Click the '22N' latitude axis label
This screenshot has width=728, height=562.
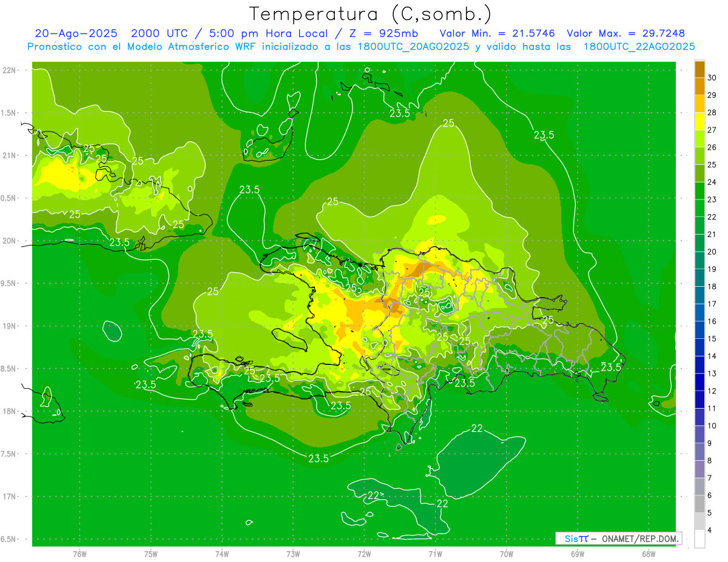[9, 70]
